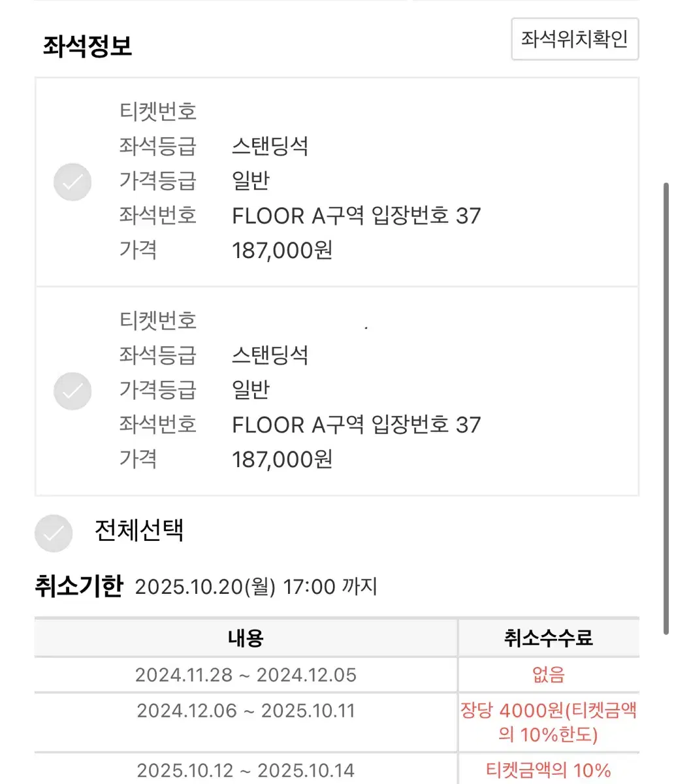Select the 취소수수료 column header
Screen dimensions: 674x784
point(549,638)
